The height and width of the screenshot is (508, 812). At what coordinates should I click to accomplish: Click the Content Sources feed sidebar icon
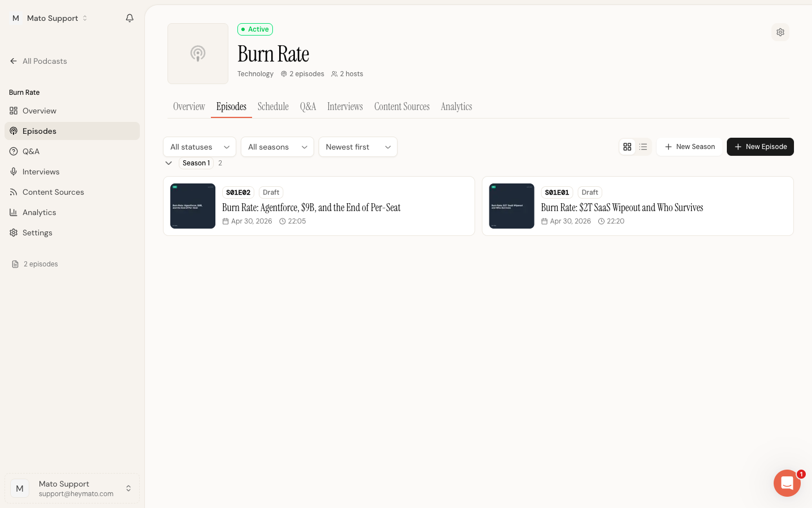(x=14, y=192)
